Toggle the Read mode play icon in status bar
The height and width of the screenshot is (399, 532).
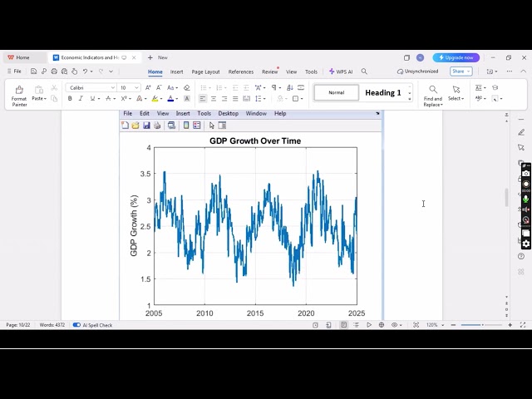coord(369,325)
